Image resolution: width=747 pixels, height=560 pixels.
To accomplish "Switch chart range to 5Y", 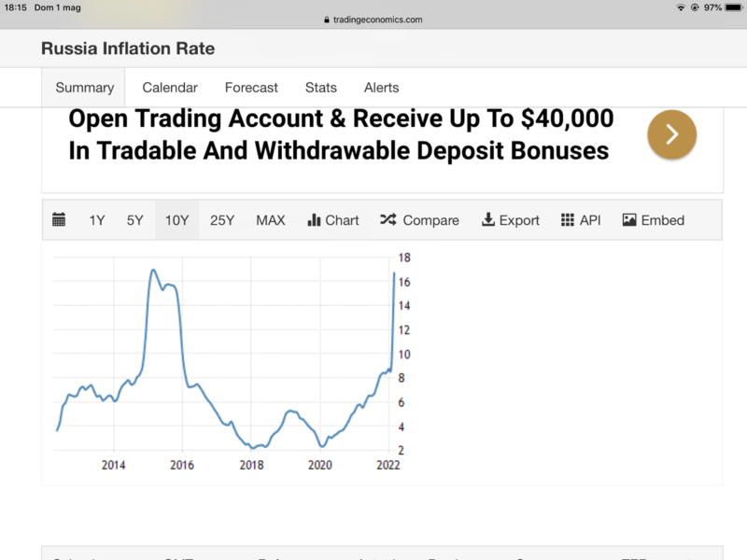I will click(135, 220).
